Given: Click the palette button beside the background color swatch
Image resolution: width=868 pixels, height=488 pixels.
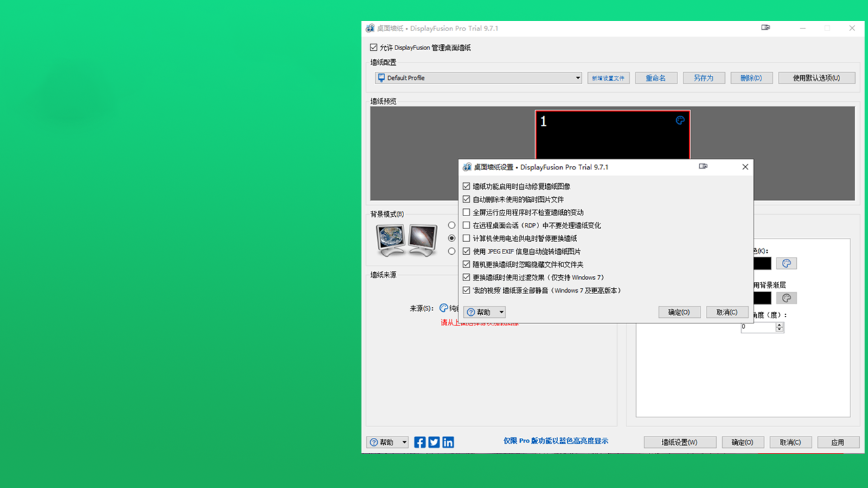Looking at the screenshot, I should click(787, 263).
